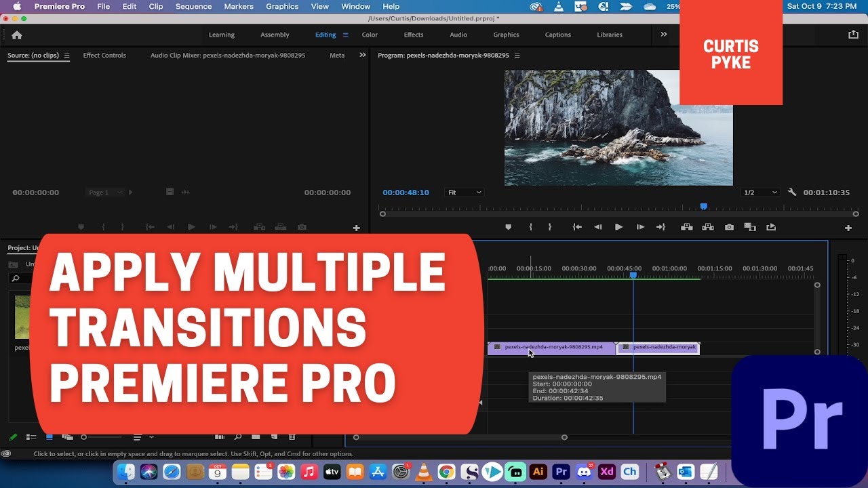Open the Markers menu
Screen dimensions: 868x488
click(238, 6)
